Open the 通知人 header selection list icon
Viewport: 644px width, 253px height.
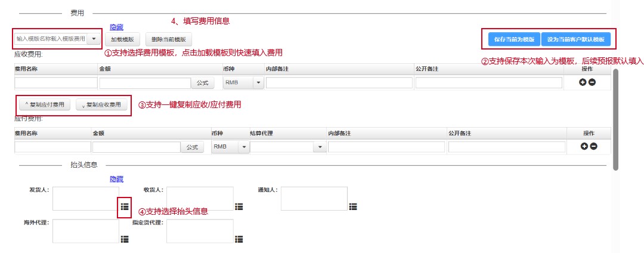(x=353, y=206)
